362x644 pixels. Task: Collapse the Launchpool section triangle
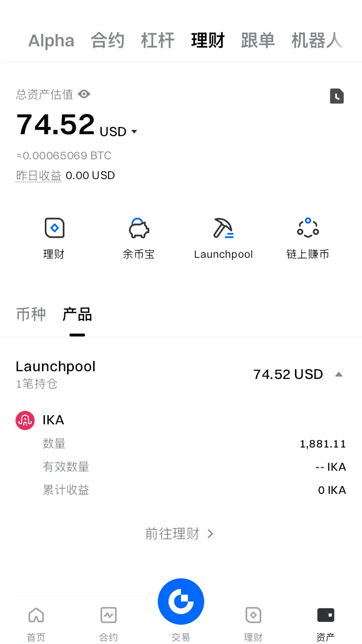click(339, 374)
